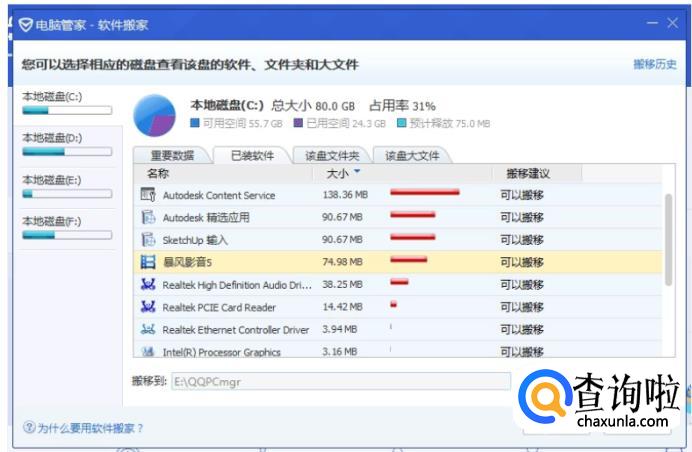Select Realtek PCIE Card Reader text
Viewport: 692px width, 452px height.
[219, 307]
